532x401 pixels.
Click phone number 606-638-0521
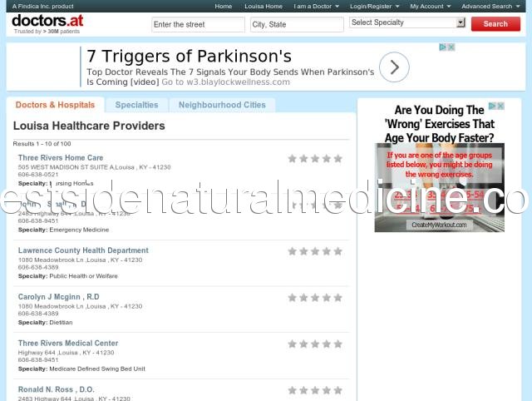[x=38, y=175]
